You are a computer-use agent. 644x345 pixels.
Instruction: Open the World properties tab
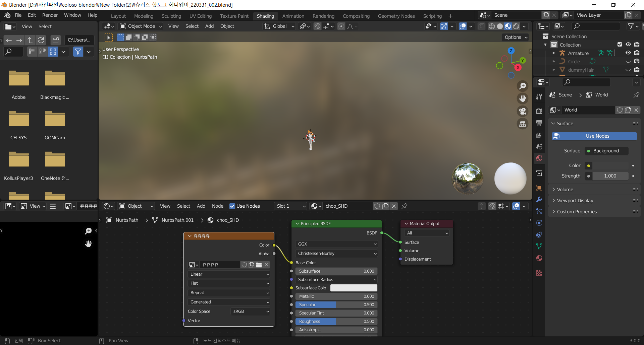(x=539, y=158)
